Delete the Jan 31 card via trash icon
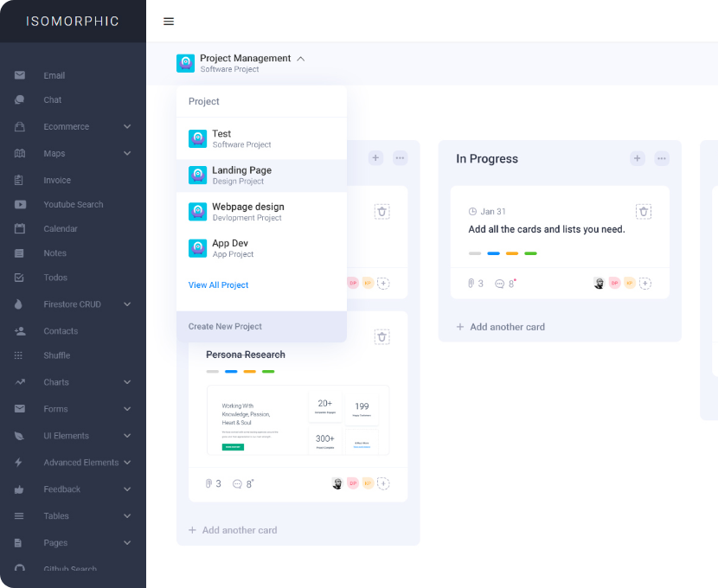The width and height of the screenshot is (718, 588). 644,211
